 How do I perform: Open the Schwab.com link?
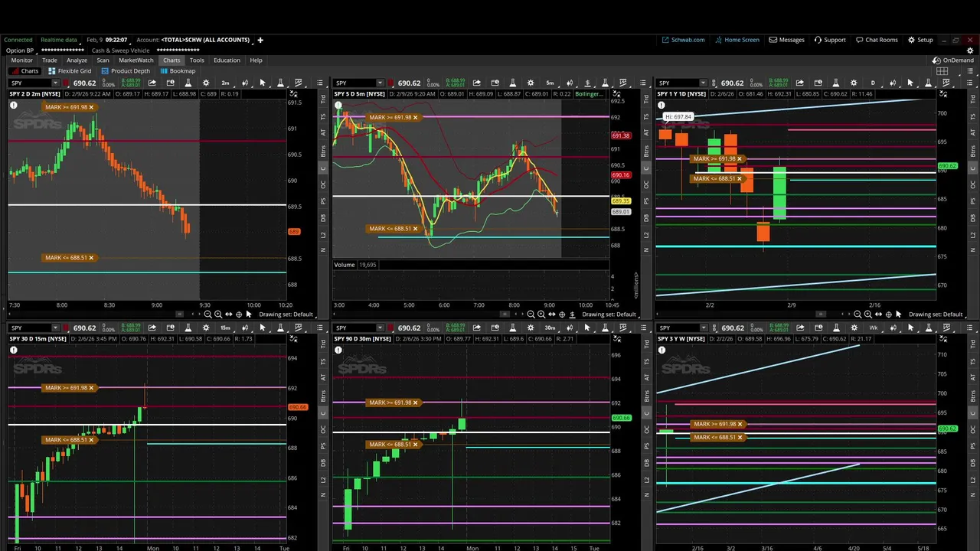683,40
